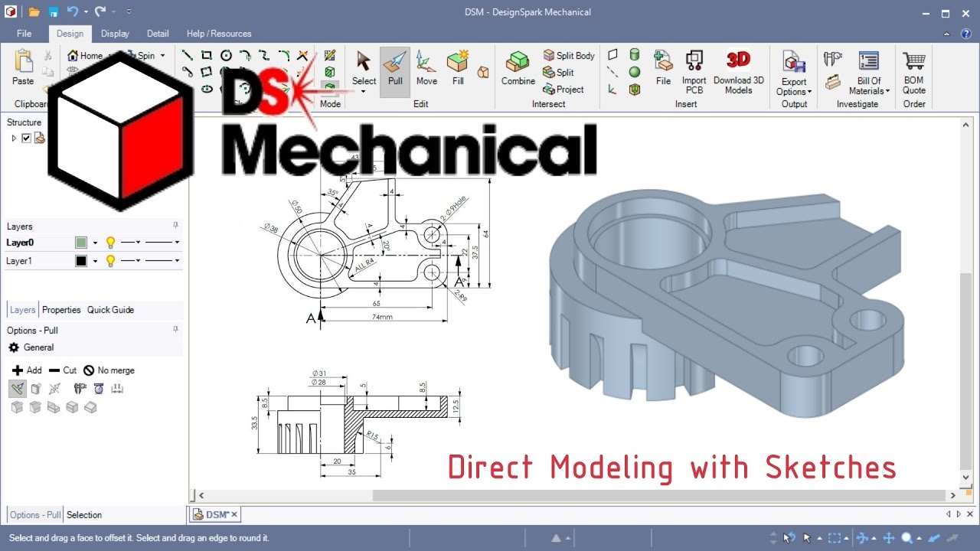This screenshot has width=980, height=551.
Task: Toggle the ruler dimension option in Pull options
Action: pos(117,389)
